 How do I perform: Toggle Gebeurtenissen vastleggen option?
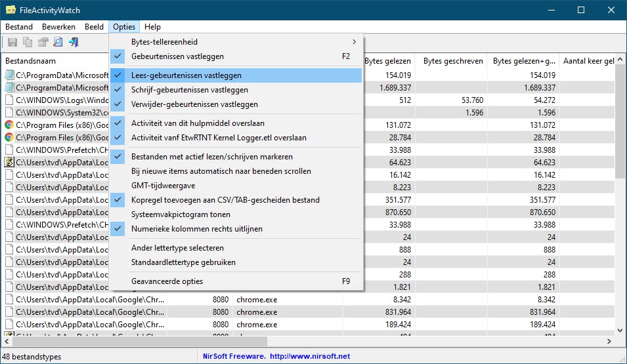pyautogui.click(x=236, y=56)
